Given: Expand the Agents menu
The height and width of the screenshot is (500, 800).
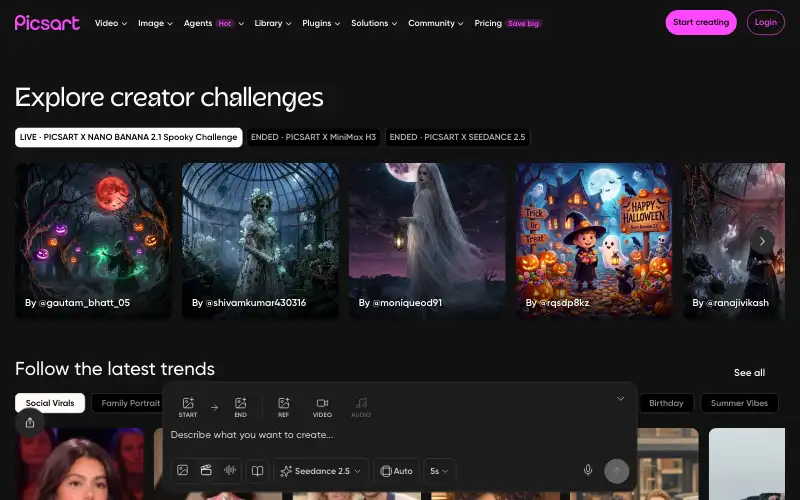Looking at the screenshot, I should (x=214, y=23).
